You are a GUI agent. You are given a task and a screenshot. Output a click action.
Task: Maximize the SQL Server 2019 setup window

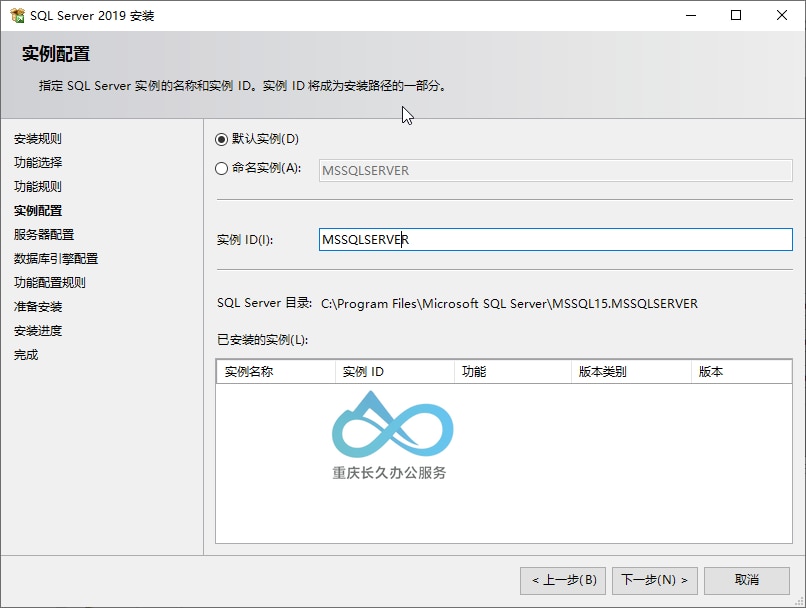(x=736, y=15)
